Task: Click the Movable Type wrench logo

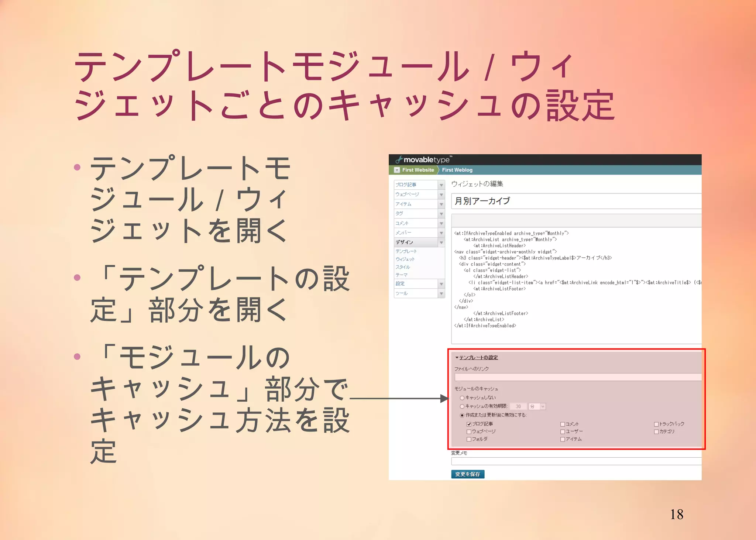Action: coord(399,159)
